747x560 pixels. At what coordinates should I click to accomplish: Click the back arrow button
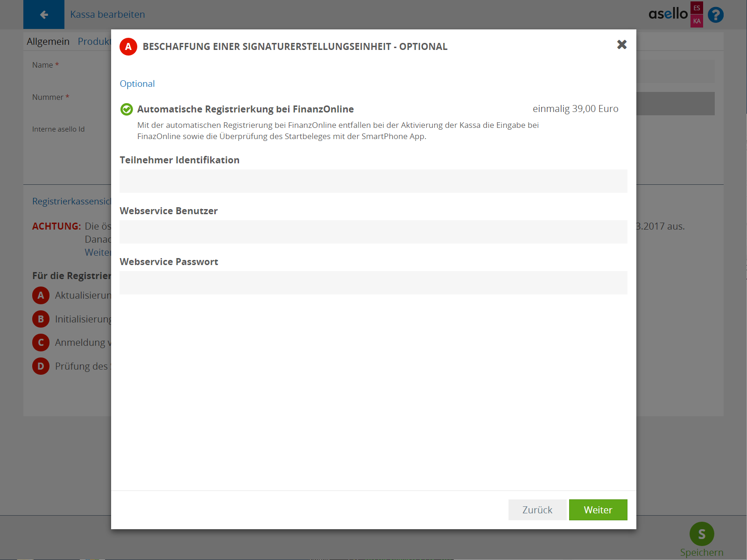click(44, 14)
